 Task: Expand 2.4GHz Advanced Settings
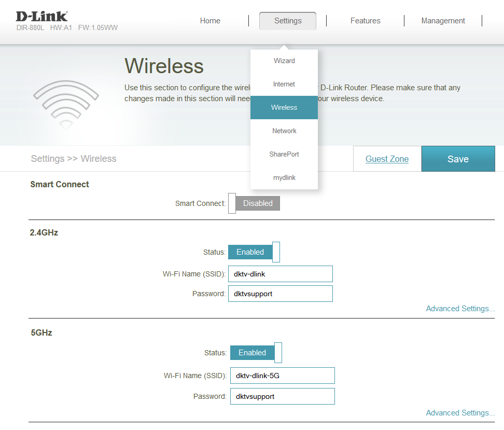pyautogui.click(x=460, y=308)
